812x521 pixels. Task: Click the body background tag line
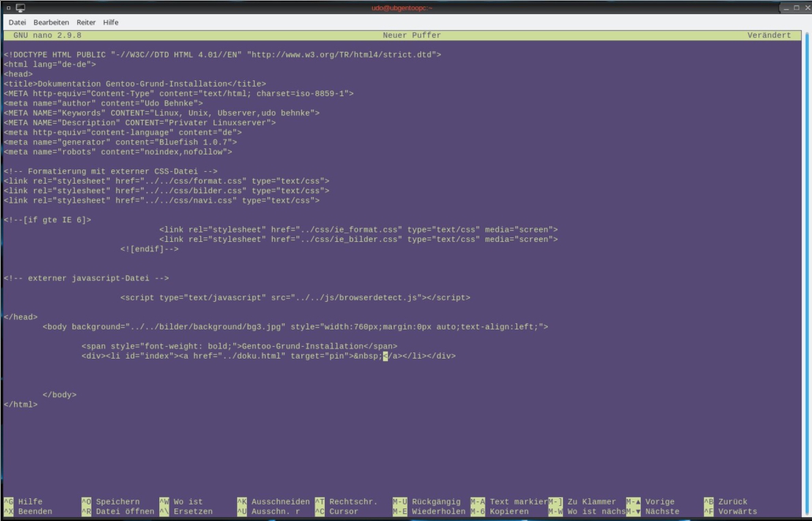pyautogui.click(x=295, y=327)
